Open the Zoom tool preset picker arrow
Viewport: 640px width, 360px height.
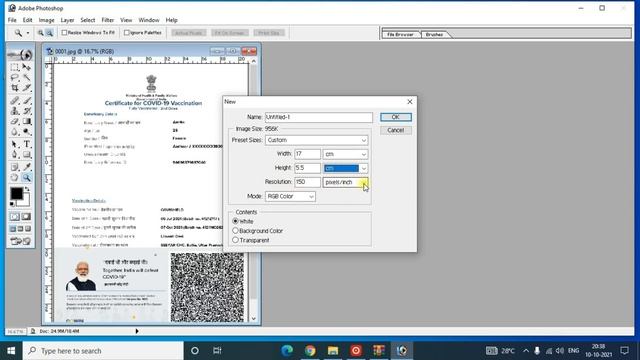click(x=28, y=33)
